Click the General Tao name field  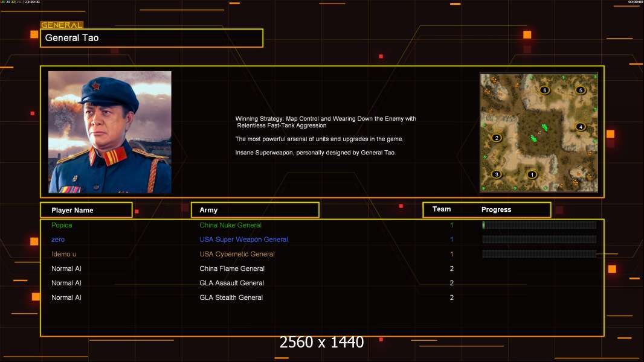pyautogui.click(x=152, y=38)
